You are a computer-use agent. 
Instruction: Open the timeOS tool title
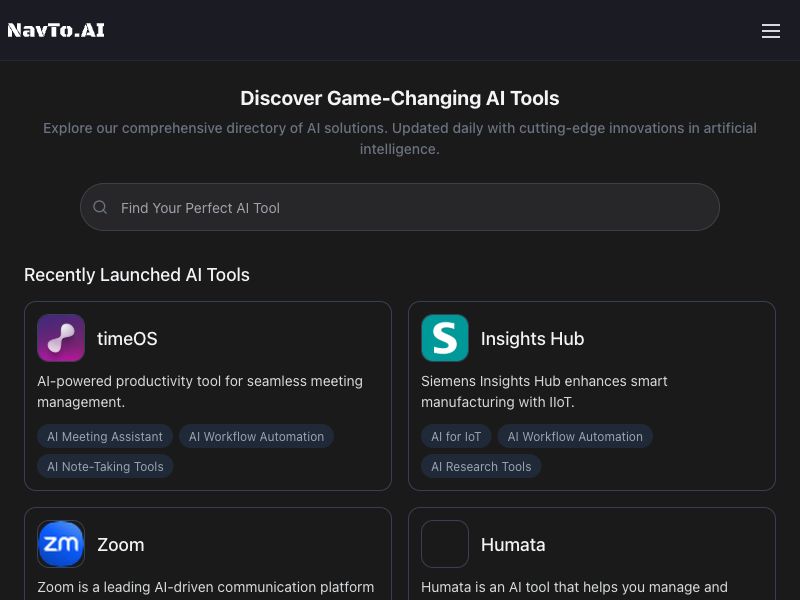tap(127, 339)
